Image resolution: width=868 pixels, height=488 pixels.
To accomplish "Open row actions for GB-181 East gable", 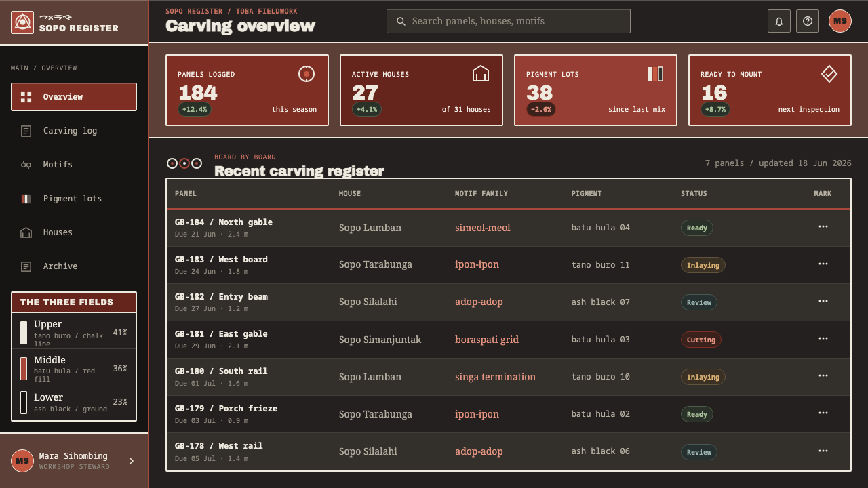I will click(823, 339).
